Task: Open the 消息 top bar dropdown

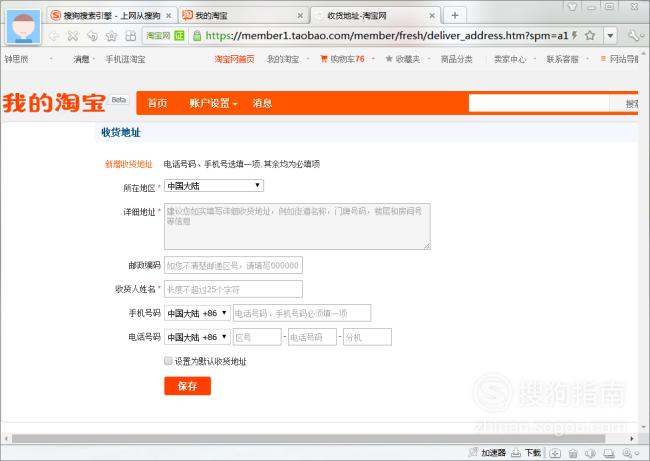Action: [x=82, y=59]
